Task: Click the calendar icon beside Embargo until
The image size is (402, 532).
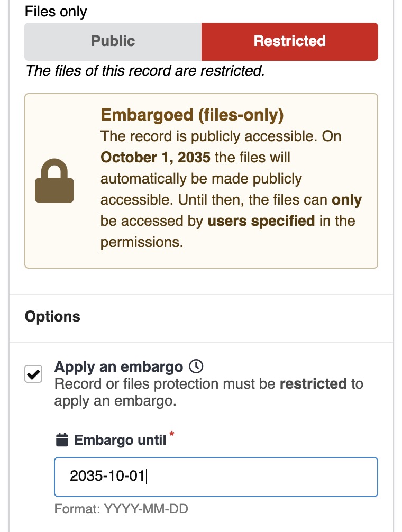Action: (x=62, y=439)
